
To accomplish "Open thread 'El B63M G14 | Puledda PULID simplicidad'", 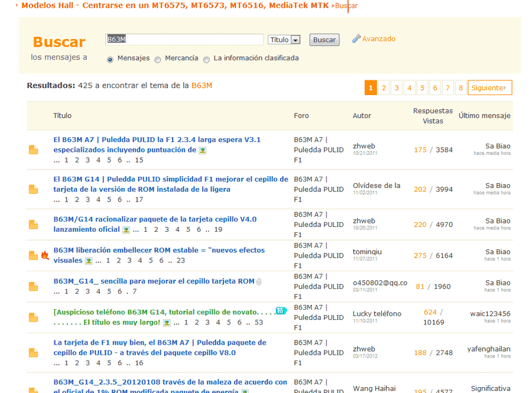I will pos(171,184).
